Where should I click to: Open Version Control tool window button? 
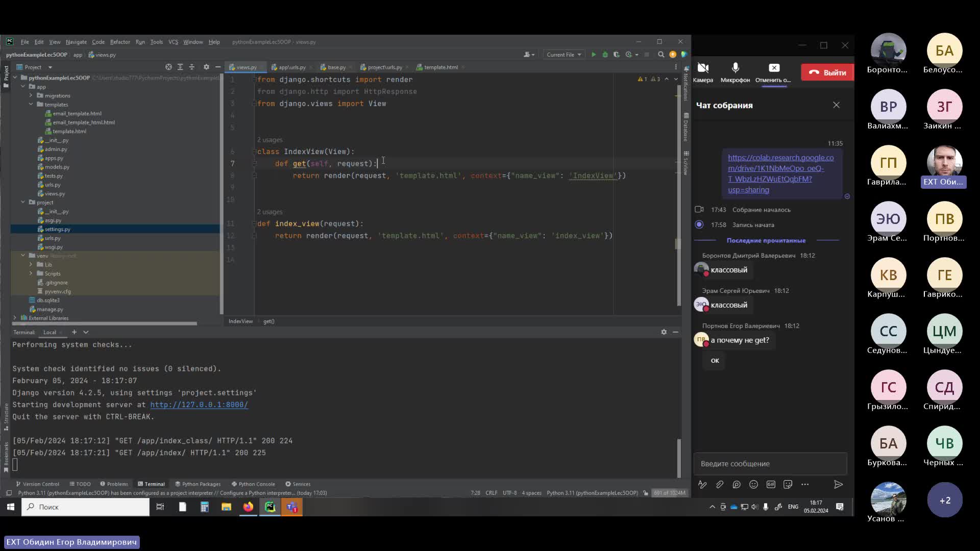click(37, 484)
